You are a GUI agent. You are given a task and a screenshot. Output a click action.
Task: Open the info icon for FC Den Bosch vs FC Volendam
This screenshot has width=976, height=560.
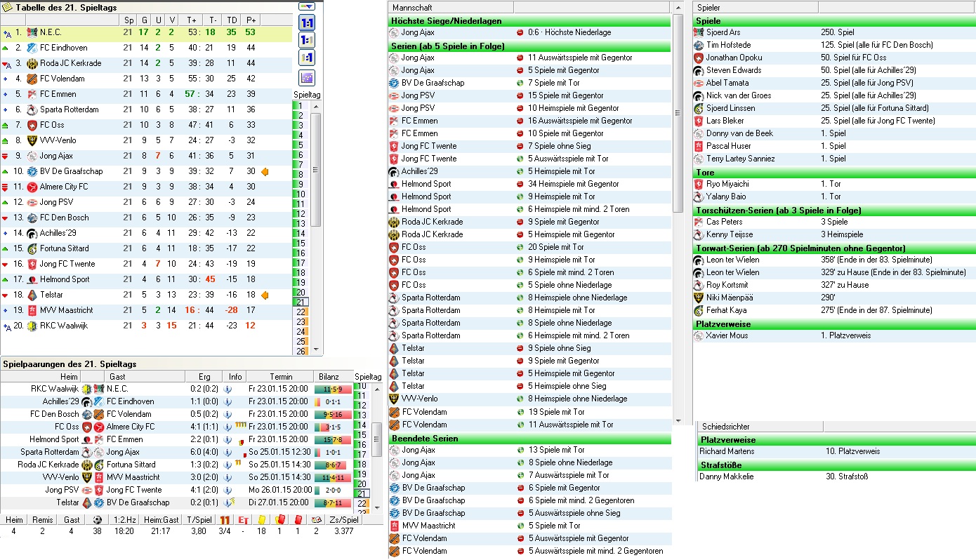coord(227,414)
